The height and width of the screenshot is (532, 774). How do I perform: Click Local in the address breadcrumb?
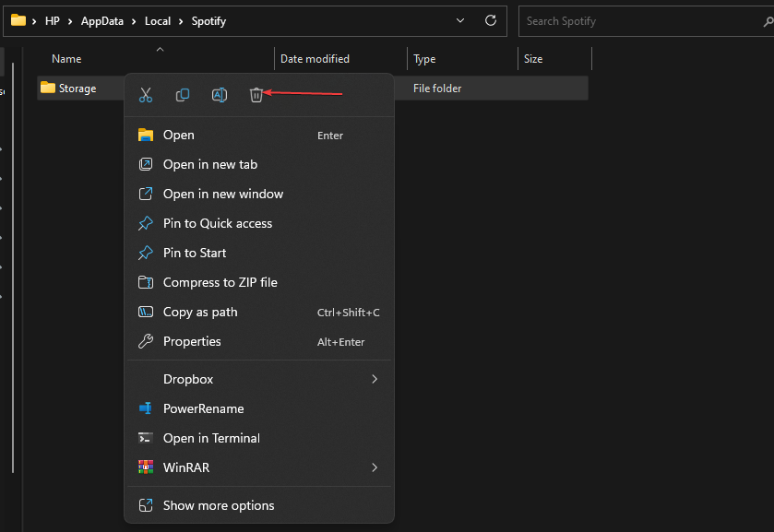[x=158, y=21]
